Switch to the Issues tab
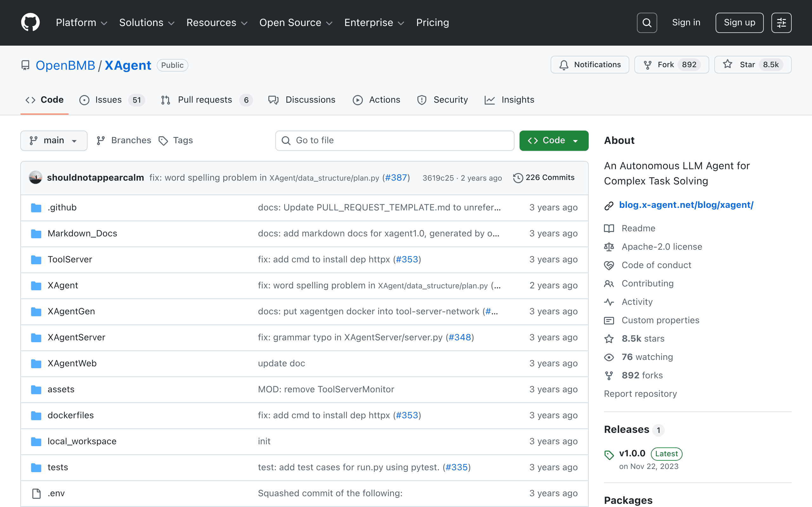This screenshot has width=812, height=507. (112, 100)
